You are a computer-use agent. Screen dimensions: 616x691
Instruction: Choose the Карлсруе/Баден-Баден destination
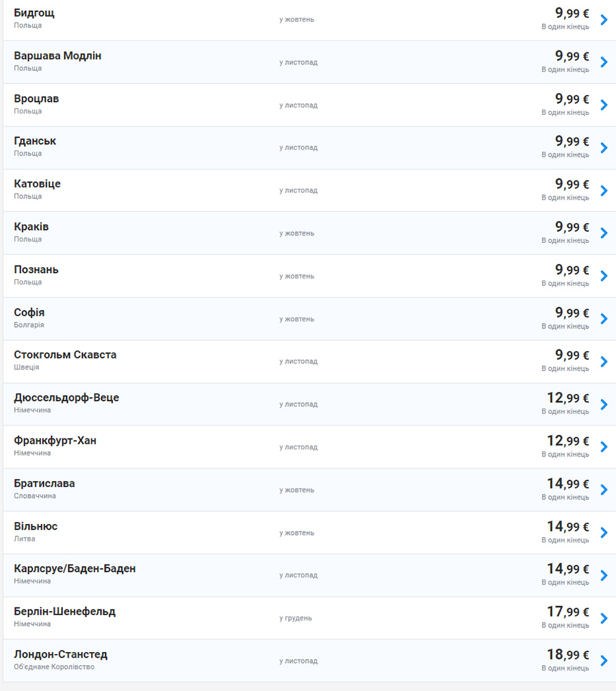[x=75, y=569]
